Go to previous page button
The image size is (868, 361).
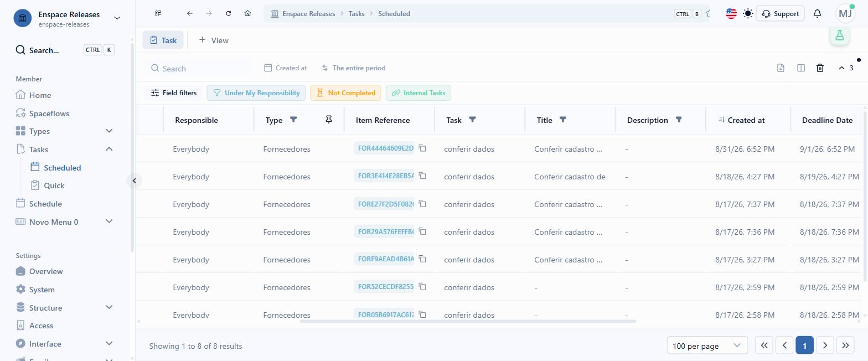(x=784, y=345)
